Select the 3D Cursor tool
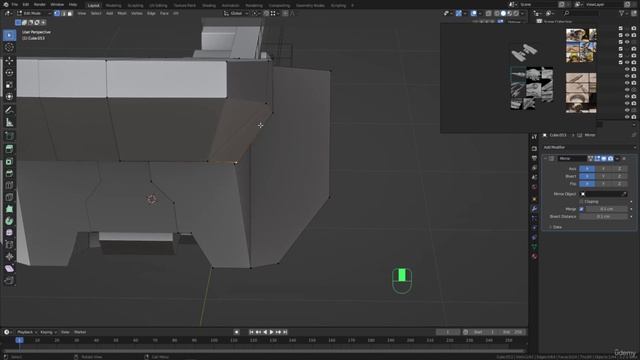This screenshot has width=640, height=360. tap(9, 47)
